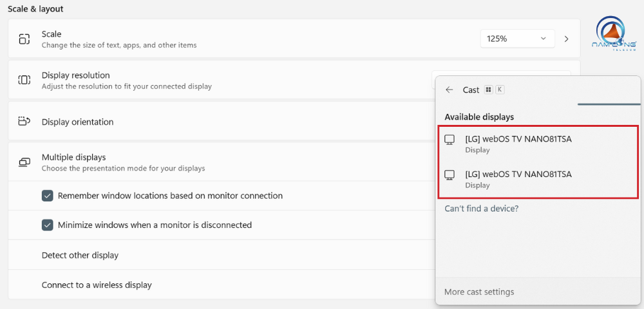The width and height of the screenshot is (644, 309).
Task: Click Can't find a device link
Action: [481, 209]
